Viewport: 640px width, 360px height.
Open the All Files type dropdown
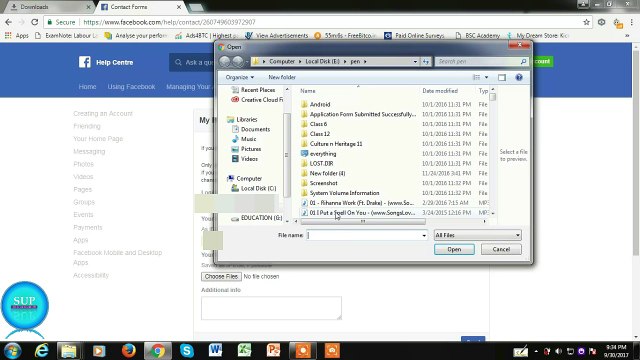pos(478,235)
